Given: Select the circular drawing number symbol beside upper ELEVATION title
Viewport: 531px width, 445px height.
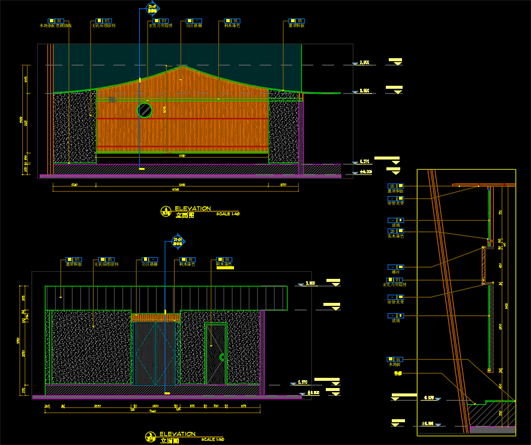Looking at the screenshot, I should click(166, 211).
